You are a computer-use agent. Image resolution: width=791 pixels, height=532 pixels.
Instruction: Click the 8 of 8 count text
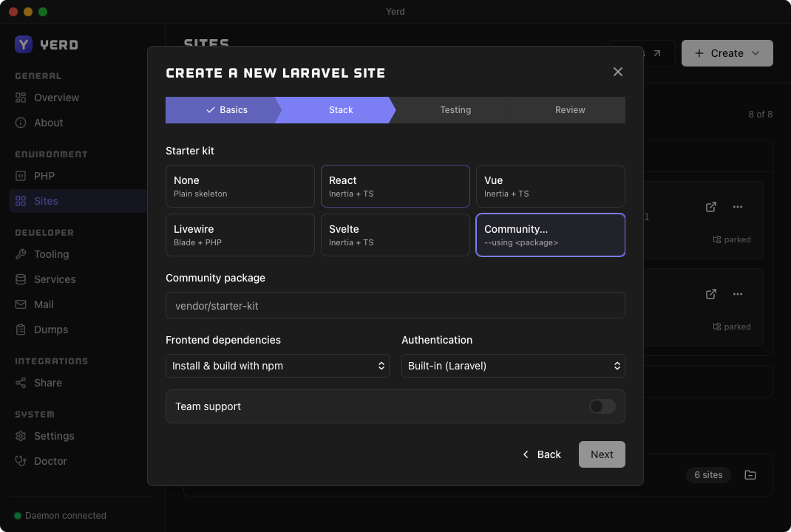point(760,114)
